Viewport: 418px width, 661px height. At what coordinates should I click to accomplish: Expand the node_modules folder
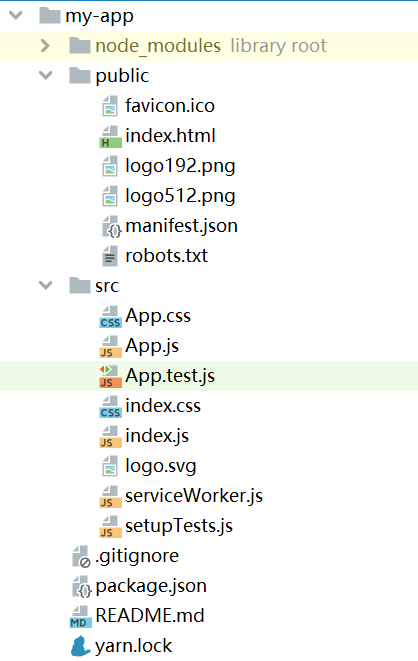(x=45, y=46)
